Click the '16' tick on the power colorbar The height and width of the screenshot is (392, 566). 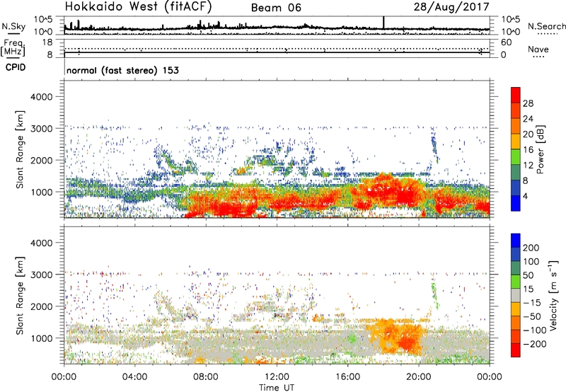click(x=528, y=150)
